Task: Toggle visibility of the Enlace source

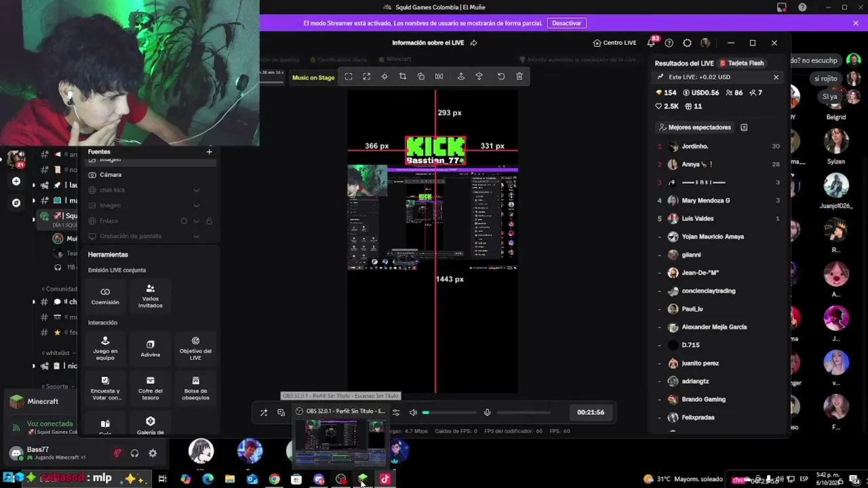Action: click(x=197, y=221)
